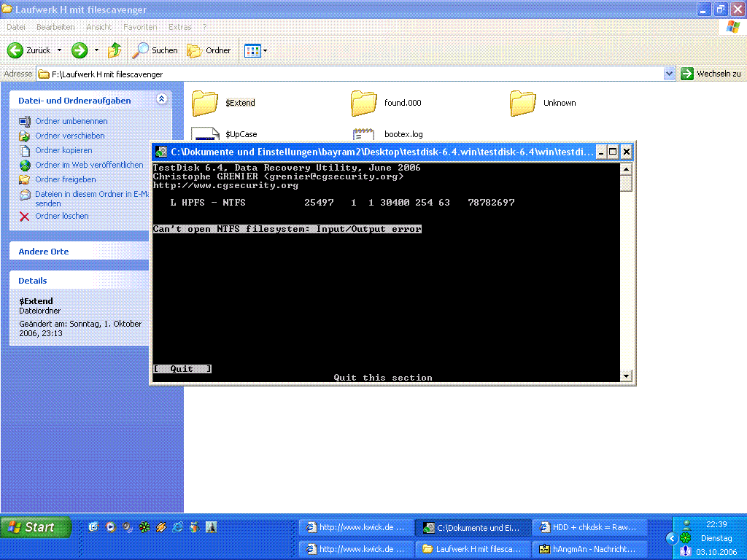
Task: Click Ordner freigeben link
Action: (65, 179)
